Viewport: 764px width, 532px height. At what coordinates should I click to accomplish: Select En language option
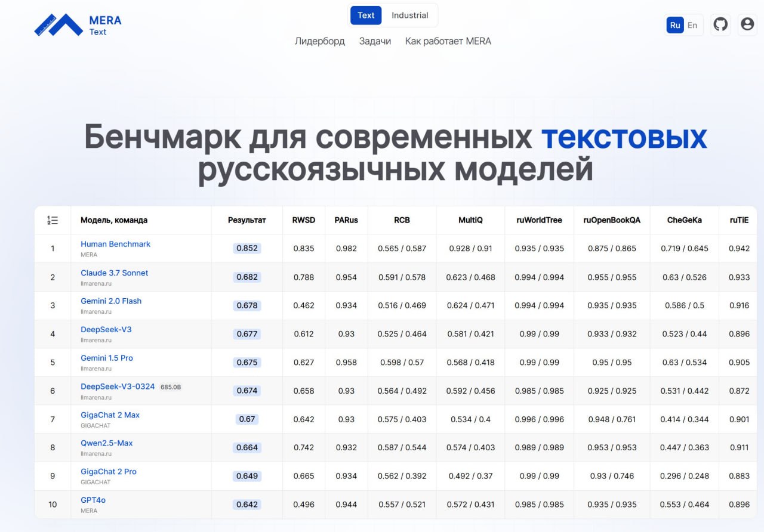pos(692,25)
